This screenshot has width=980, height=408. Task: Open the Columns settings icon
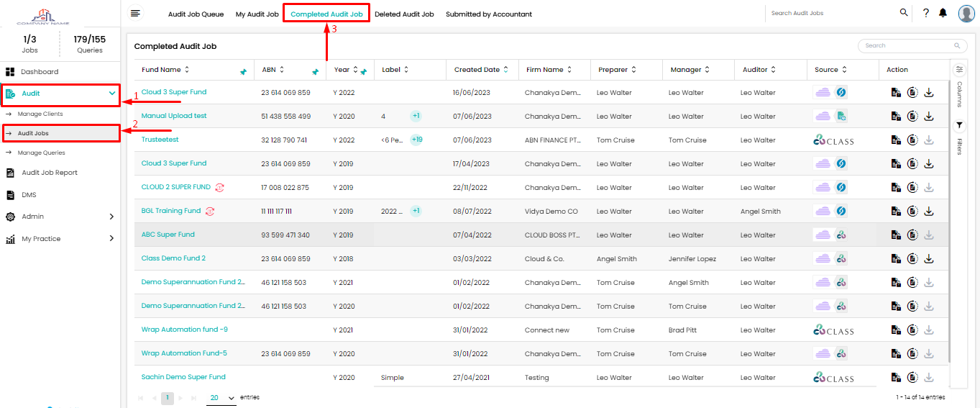pos(959,70)
